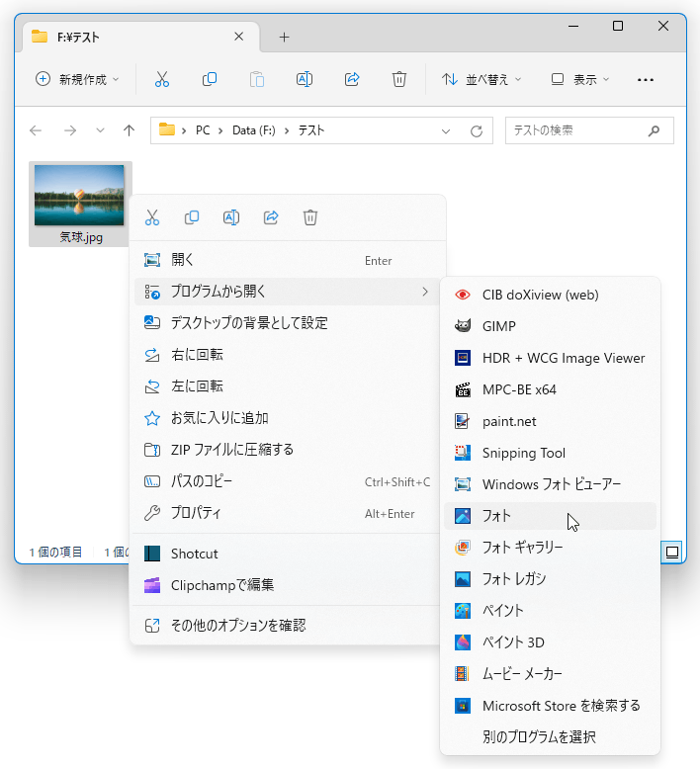This screenshot has width=700, height=769.
Task: Open with ムービー メーカー
Action: [x=550, y=674]
